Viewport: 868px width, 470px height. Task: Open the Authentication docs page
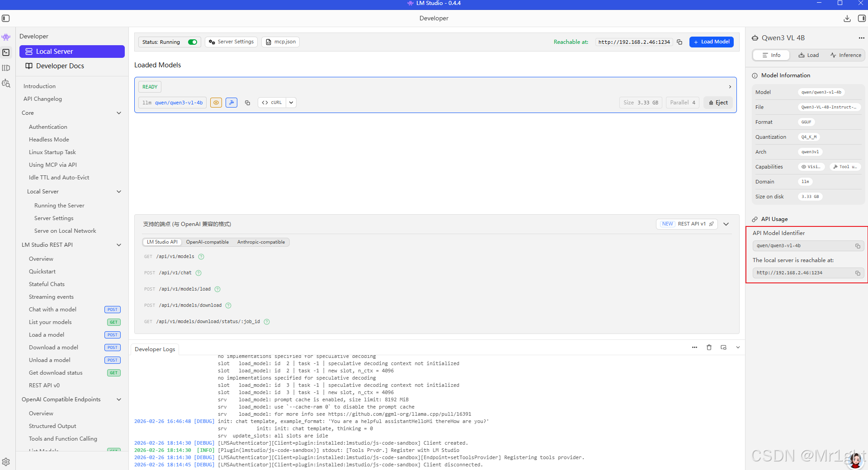pos(48,127)
